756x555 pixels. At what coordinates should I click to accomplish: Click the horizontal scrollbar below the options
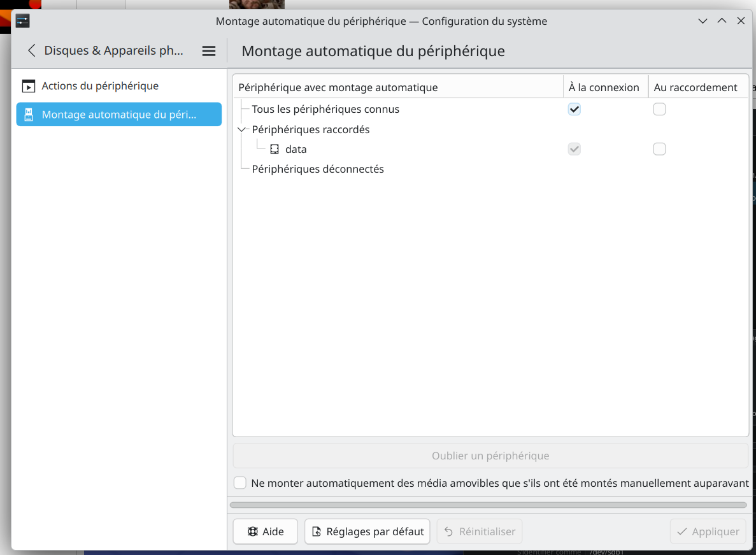tap(489, 505)
